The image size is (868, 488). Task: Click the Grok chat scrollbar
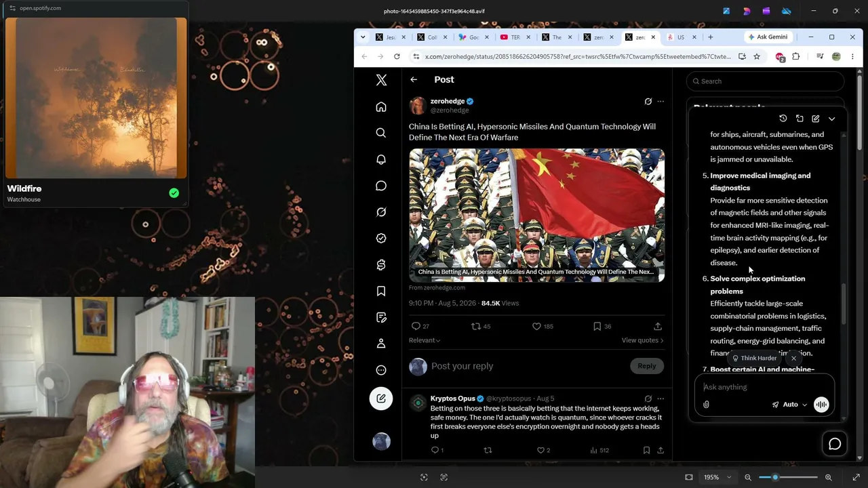pyautogui.click(x=844, y=304)
